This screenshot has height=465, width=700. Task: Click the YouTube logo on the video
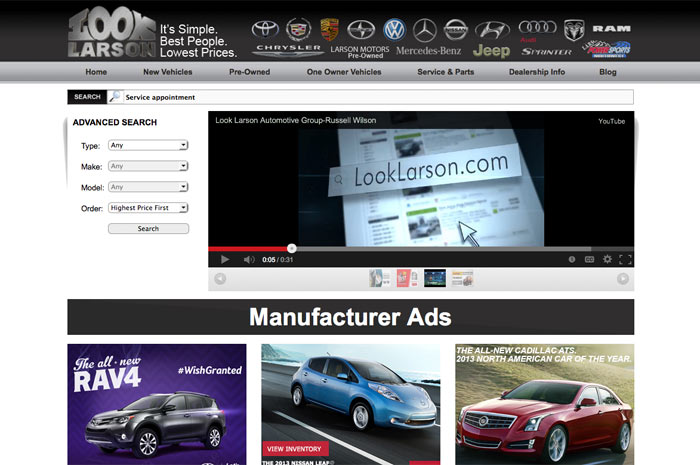coord(611,121)
